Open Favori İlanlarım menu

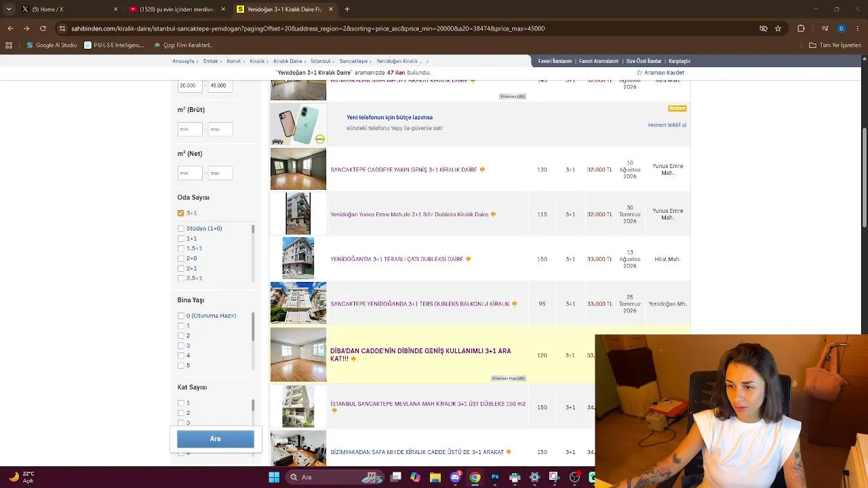[555, 61]
